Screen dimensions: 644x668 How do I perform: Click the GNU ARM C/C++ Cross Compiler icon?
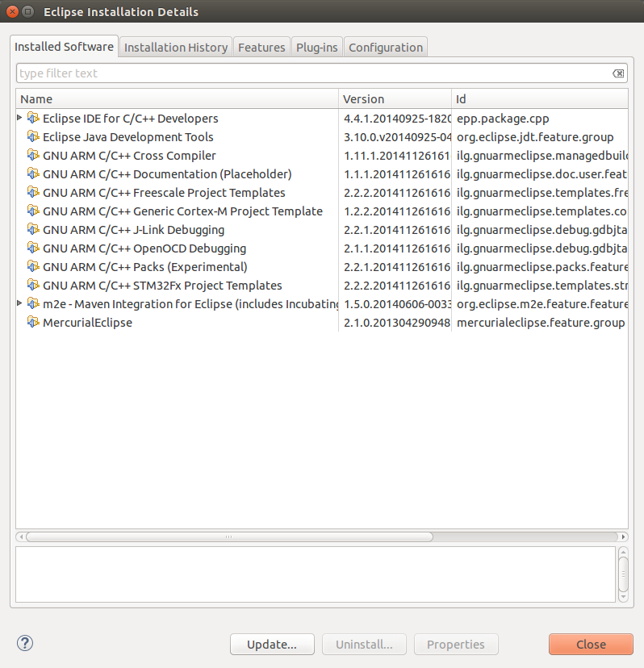point(33,155)
